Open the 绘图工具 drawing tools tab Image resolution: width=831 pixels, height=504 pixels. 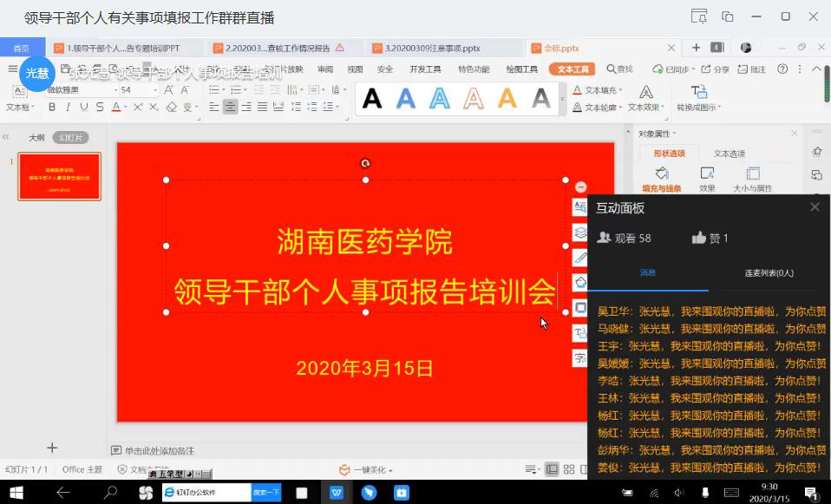521,69
